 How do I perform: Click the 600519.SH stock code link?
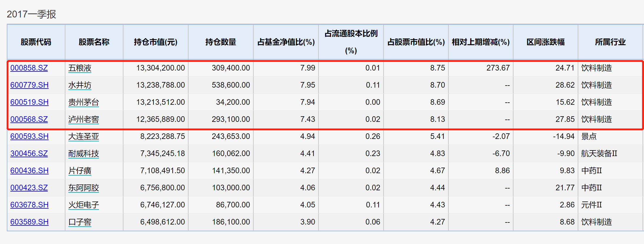pos(29,102)
